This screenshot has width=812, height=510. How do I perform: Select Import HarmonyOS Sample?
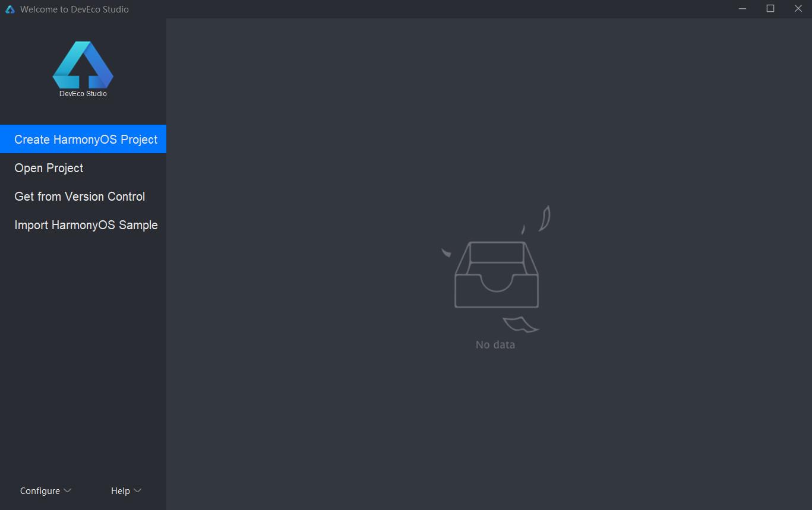[x=83, y=225]
